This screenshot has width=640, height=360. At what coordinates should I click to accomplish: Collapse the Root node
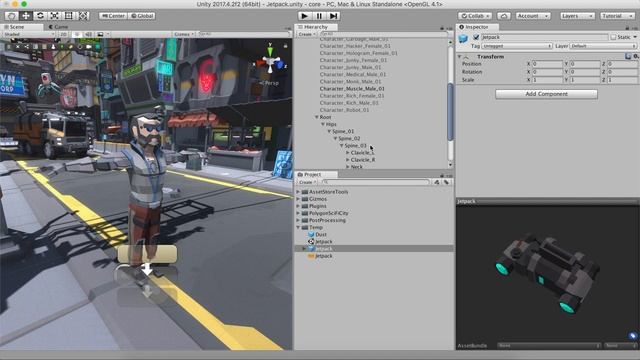316,117
